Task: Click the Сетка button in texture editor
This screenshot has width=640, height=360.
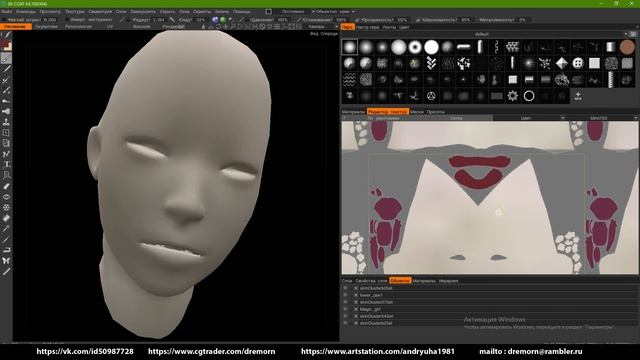Action: pos(456,118)
